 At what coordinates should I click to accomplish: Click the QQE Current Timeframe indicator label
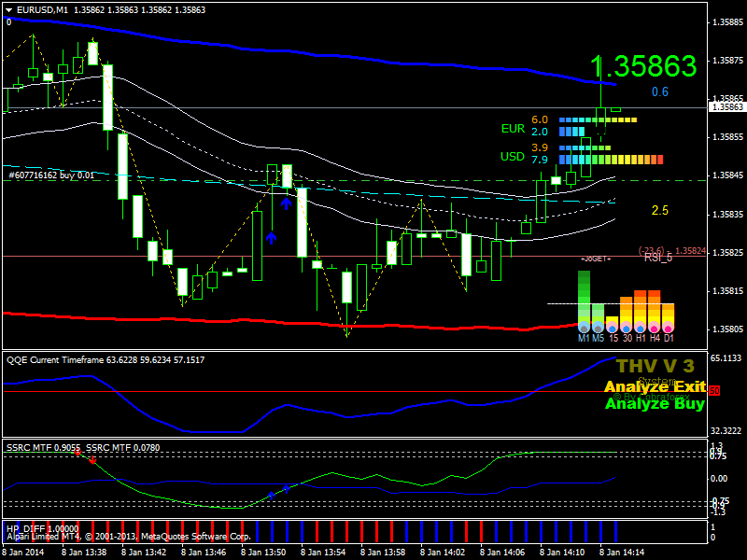coord(106,360)
